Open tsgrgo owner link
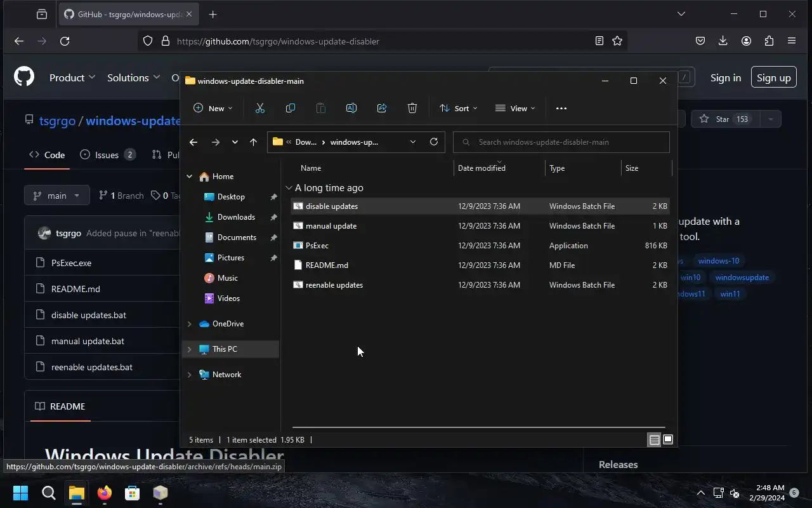 [x=58, y=121]
